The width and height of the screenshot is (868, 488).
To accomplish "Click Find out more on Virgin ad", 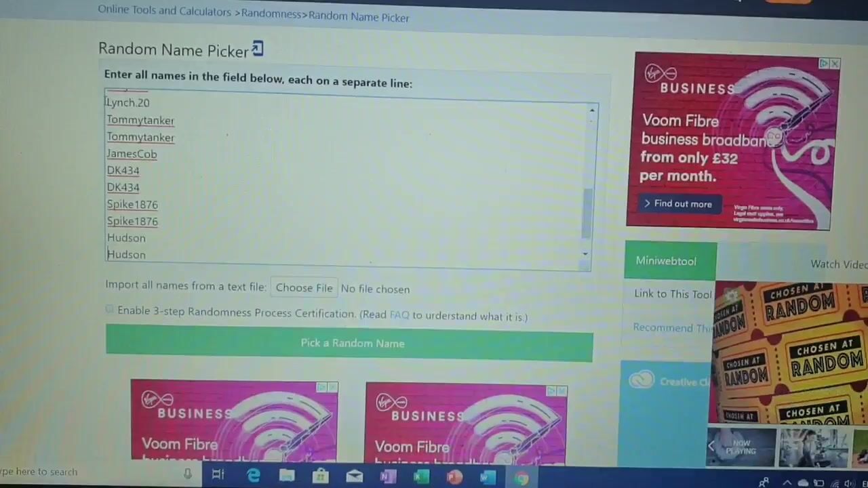I will pos(678,204).
